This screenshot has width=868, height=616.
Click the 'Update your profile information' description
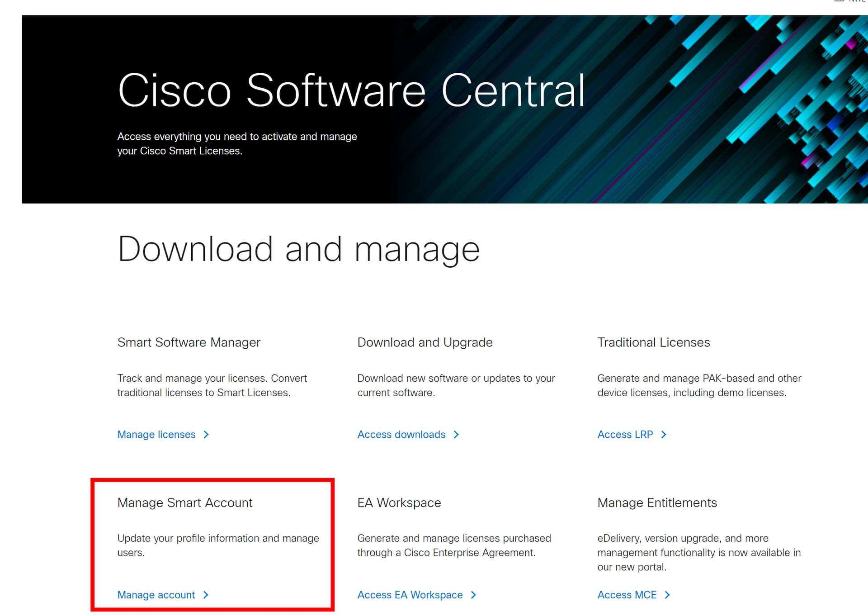point(218,545)
